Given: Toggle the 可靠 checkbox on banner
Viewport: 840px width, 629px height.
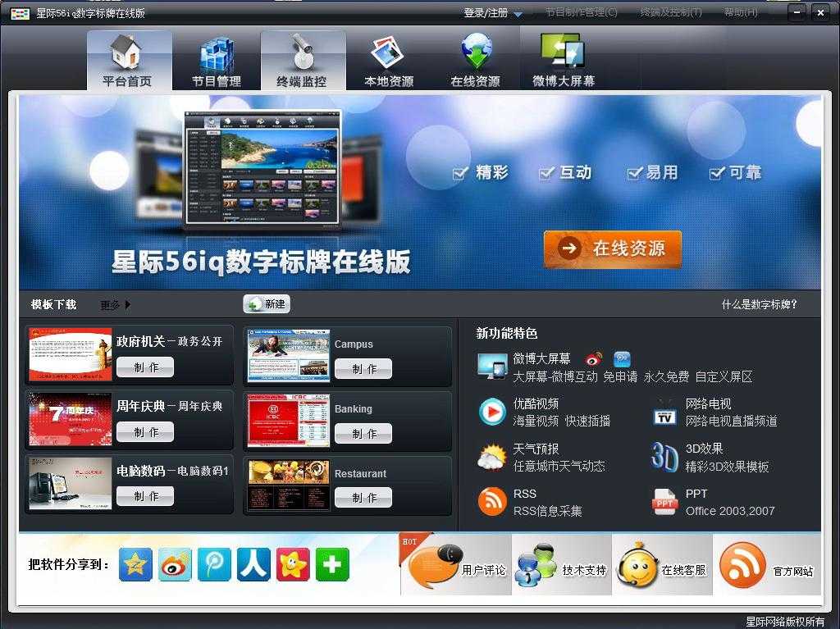Looking at the screenshot, I should tap(717, 174).
